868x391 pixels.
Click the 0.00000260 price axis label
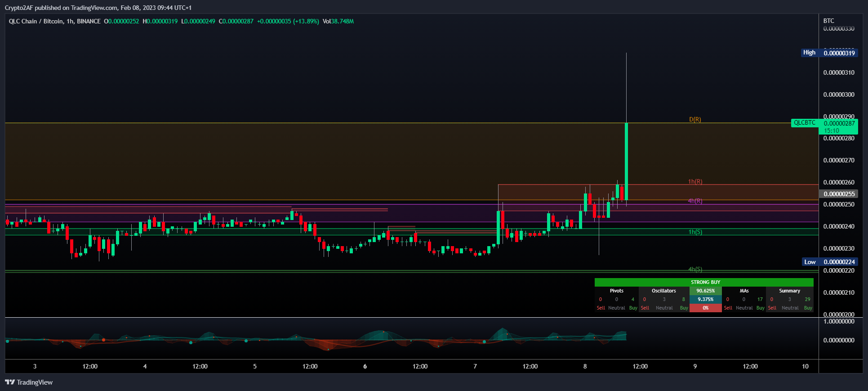click(839, 182)
